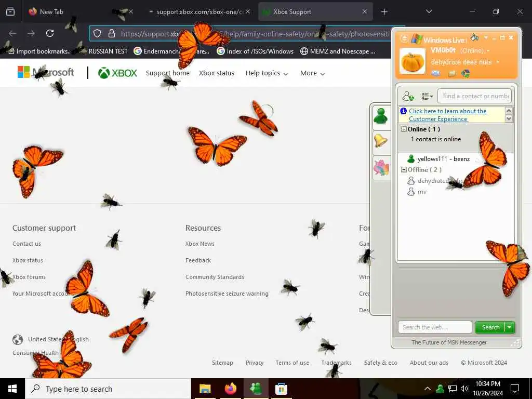The height and width of the screenshot is (399, 532).
Task: Click the Microsoft logo
Action: point(46,72)
